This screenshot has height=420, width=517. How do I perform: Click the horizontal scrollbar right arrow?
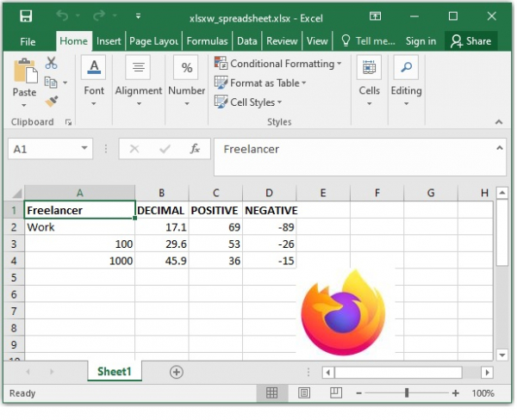487,373
